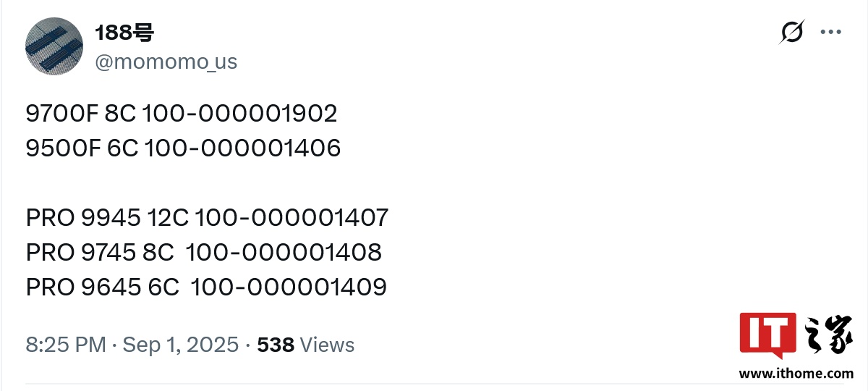Click part number 100-000001409
The image size is (868, 391).
click(x=289, y=287)
